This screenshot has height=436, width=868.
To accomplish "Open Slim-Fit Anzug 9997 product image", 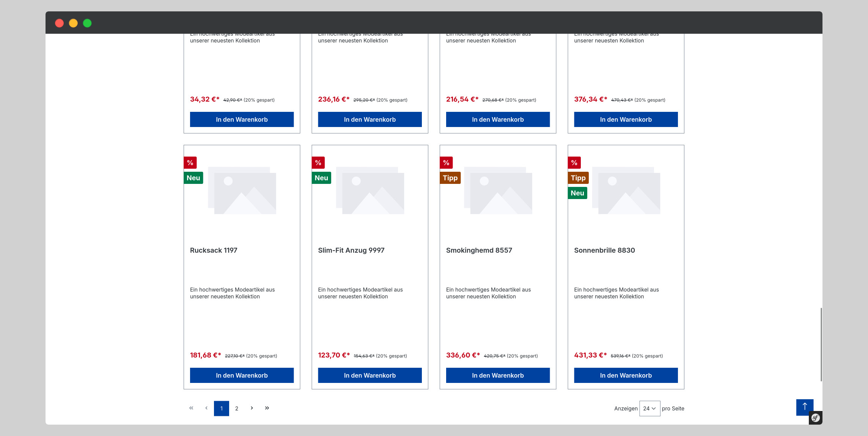I will [x=370, y=190].
